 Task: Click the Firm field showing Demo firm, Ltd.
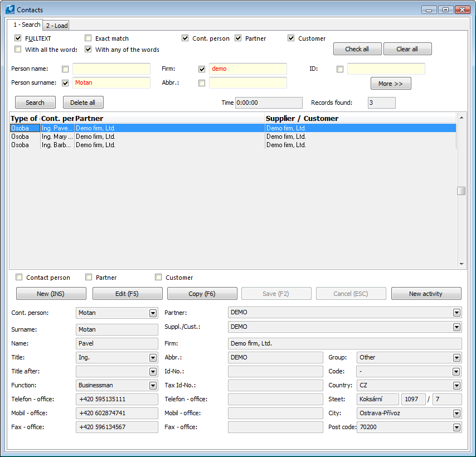345,343
